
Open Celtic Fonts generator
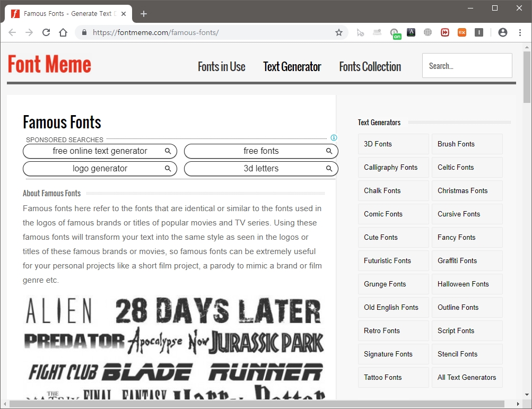tap(467, 167)
